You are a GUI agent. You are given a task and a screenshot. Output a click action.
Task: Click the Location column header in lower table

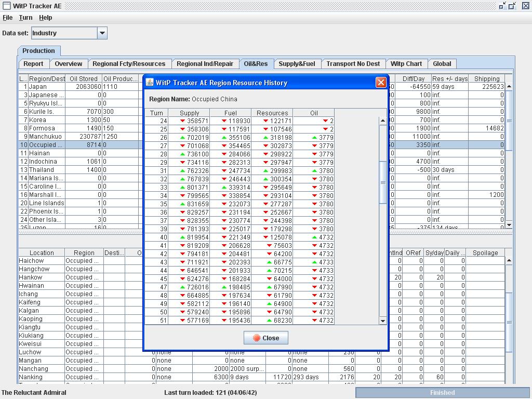42,253
